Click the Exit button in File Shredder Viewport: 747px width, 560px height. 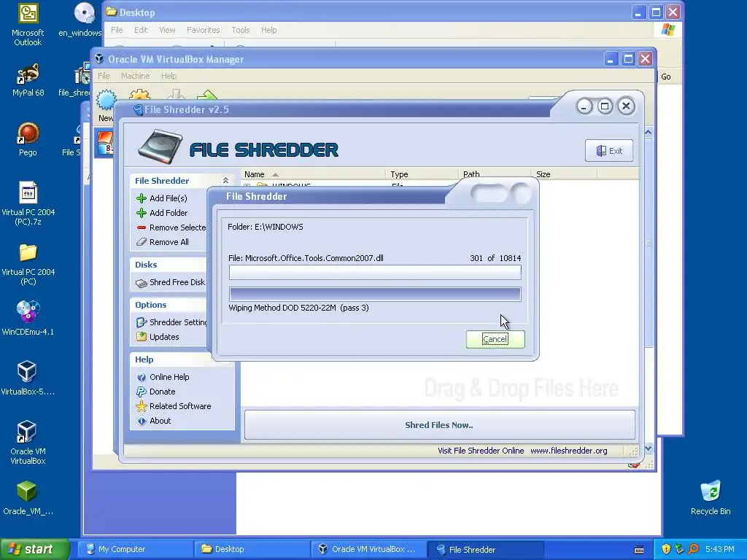click(609, 151)
